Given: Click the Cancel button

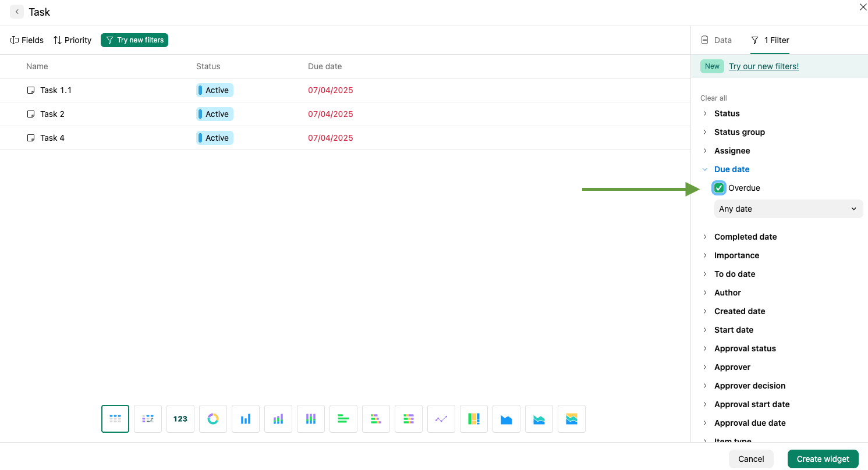Looking at the screenshot, I should pyautogui.click(x=751, y=459).
